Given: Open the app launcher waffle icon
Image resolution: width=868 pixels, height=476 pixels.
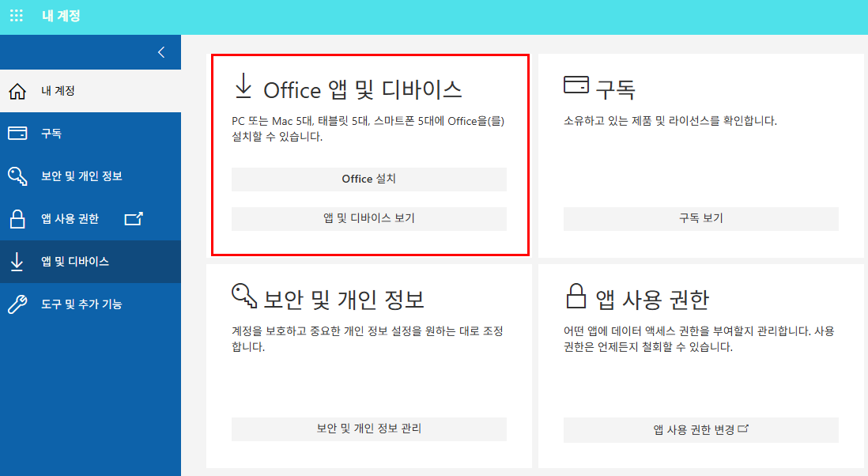Looking at the screenshot, I should tap(17, 16).
